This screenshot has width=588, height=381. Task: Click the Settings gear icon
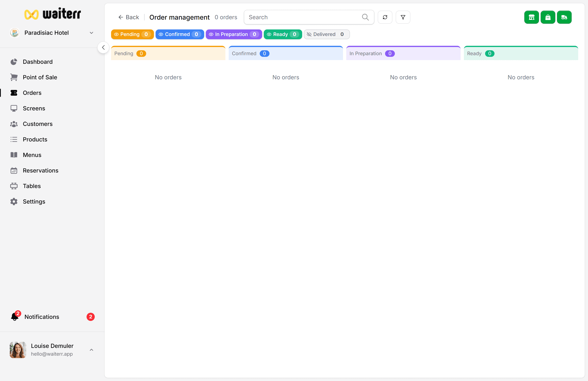[x=14, y=202]
